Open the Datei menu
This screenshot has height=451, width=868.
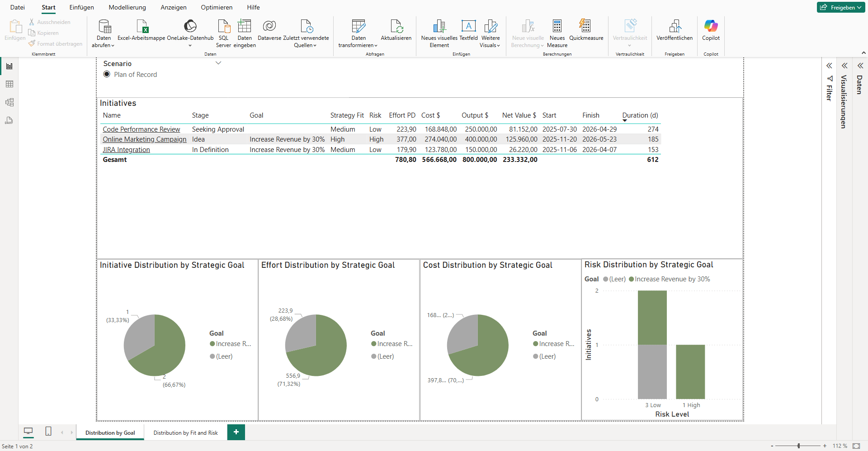(18, 7)
